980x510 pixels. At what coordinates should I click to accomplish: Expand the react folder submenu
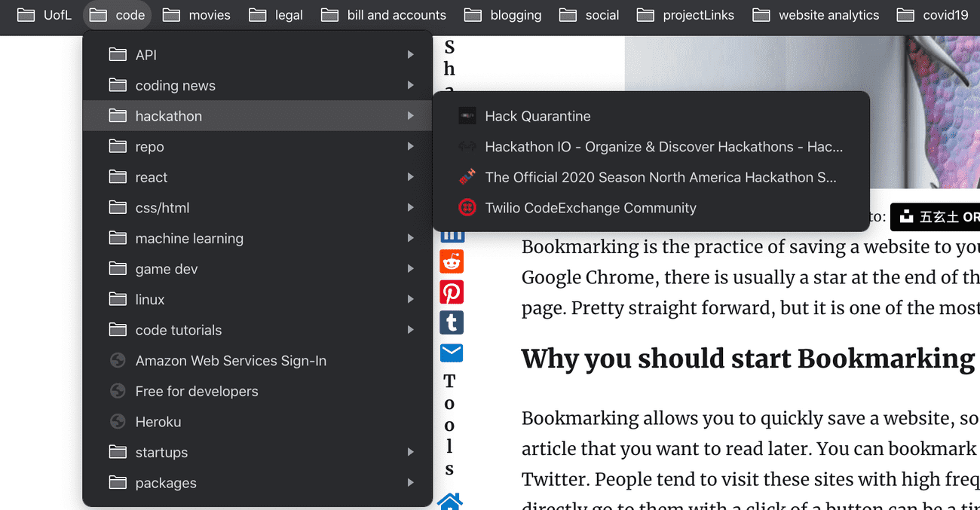(x=411, y=177)
